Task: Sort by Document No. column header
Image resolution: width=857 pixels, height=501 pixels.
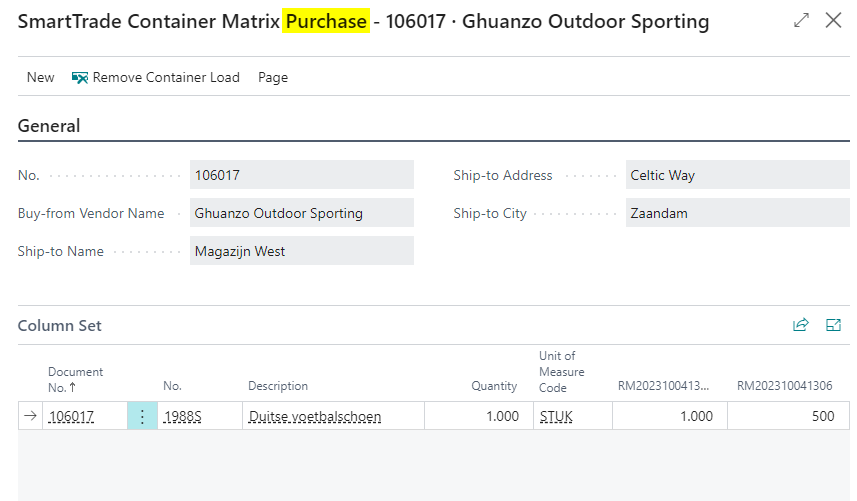Action: tap(75, 380)
